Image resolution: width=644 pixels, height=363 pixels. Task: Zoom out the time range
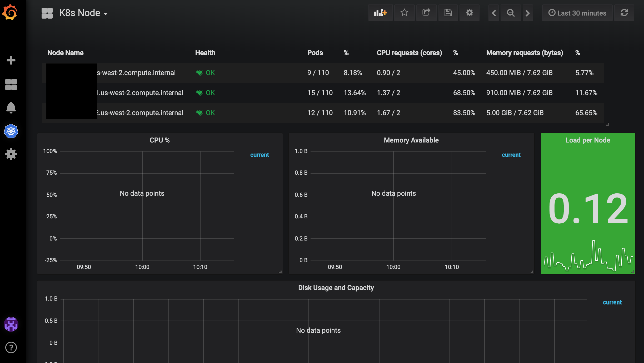pos(511,13)
